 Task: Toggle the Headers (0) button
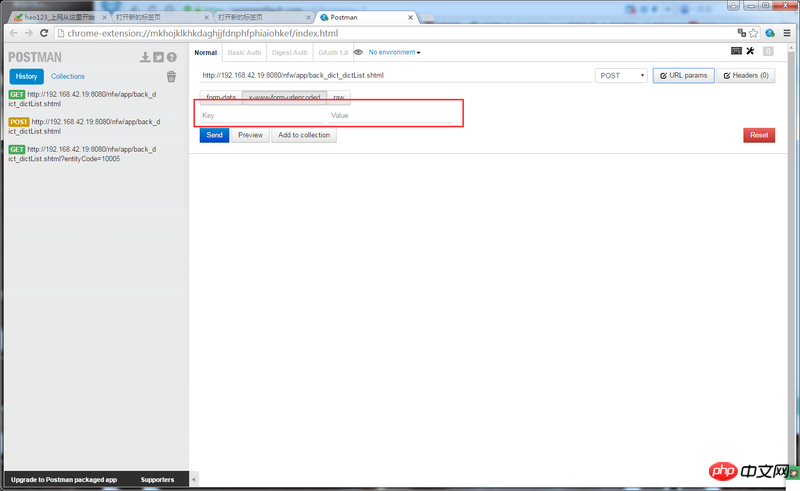coord(746,76)
